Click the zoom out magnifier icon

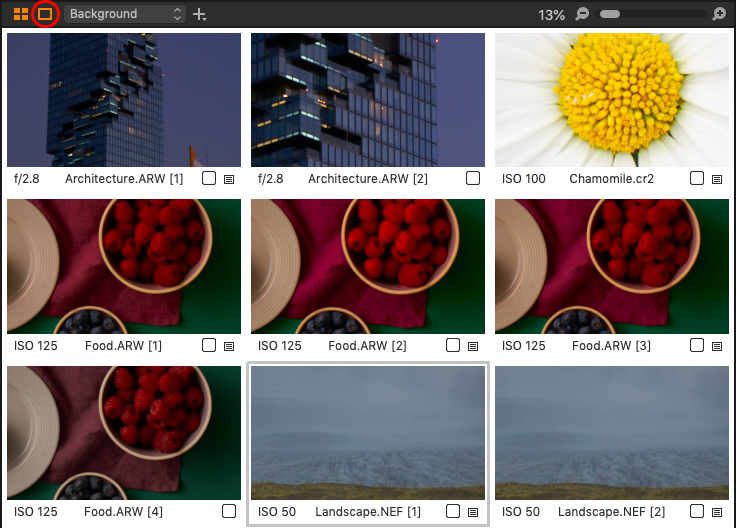coord(582,14)
